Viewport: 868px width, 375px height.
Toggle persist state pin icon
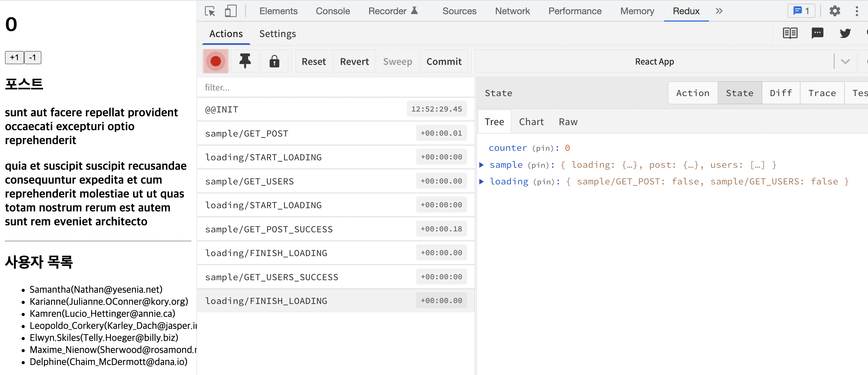[x=245, y=61]
